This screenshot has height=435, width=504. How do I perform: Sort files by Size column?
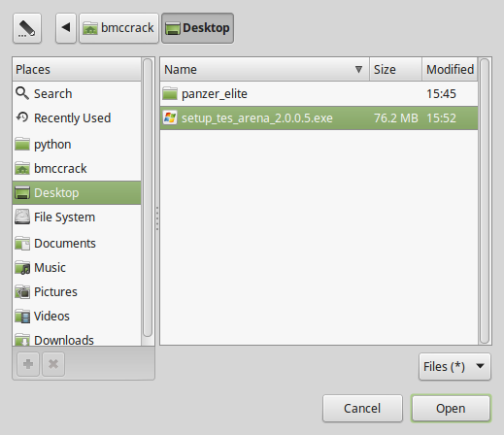pos(395,69)
